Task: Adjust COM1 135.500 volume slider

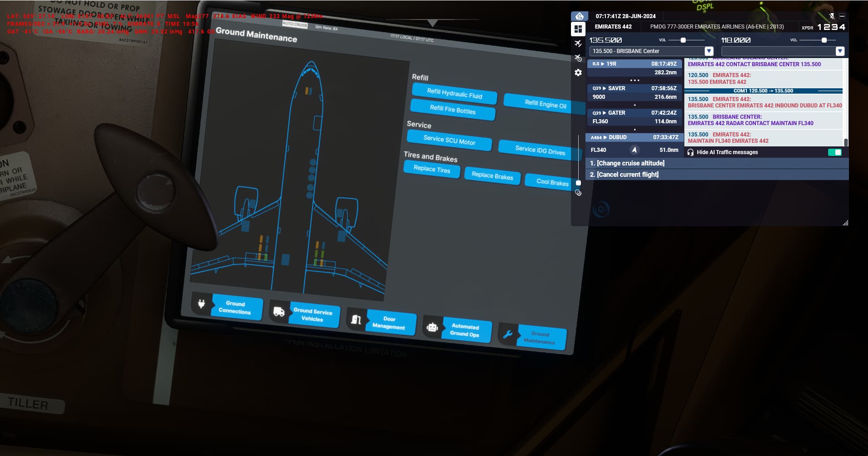Action: tap(683, 40)
